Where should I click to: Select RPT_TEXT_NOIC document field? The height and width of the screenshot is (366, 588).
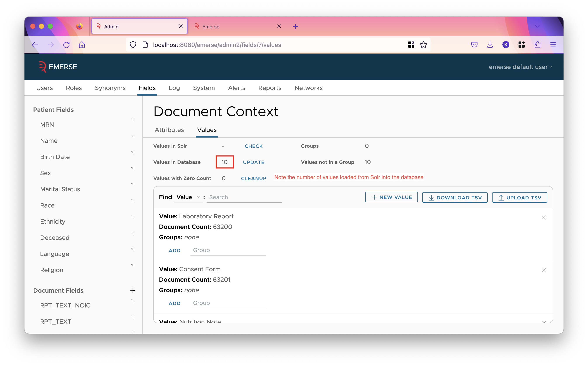[x=65, y=306]
